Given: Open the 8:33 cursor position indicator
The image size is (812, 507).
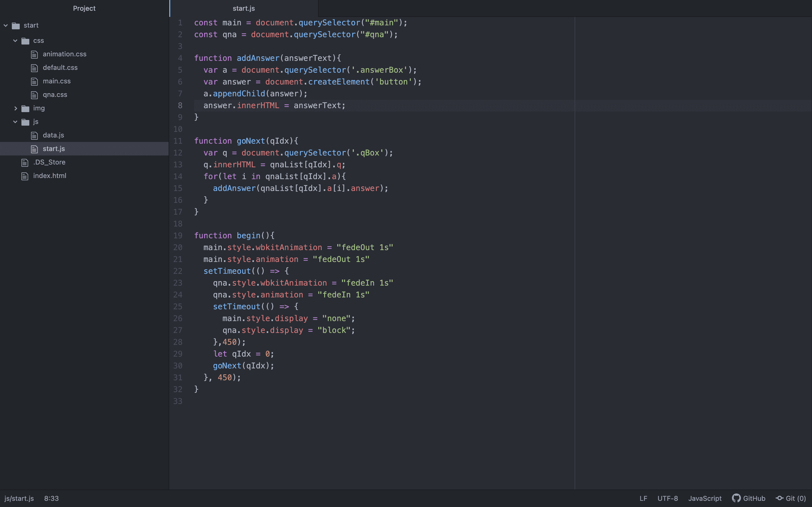Looking at the screenshot, I should [x=51, y=498].
